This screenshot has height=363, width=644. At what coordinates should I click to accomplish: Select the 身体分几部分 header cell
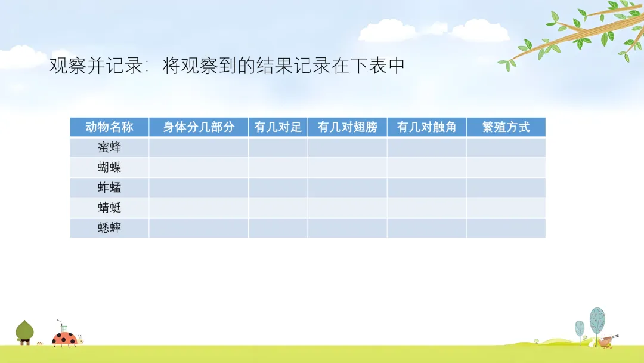tap(199, 127)
